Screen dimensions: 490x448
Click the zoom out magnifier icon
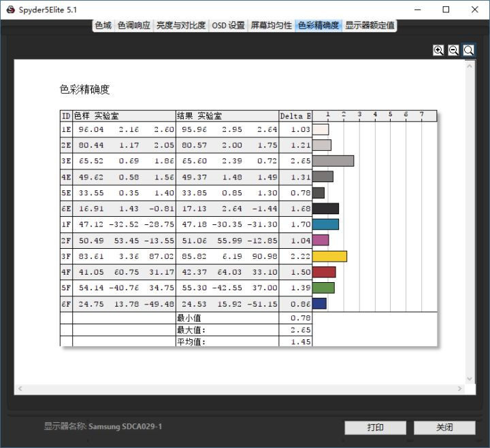pos(453,50)
